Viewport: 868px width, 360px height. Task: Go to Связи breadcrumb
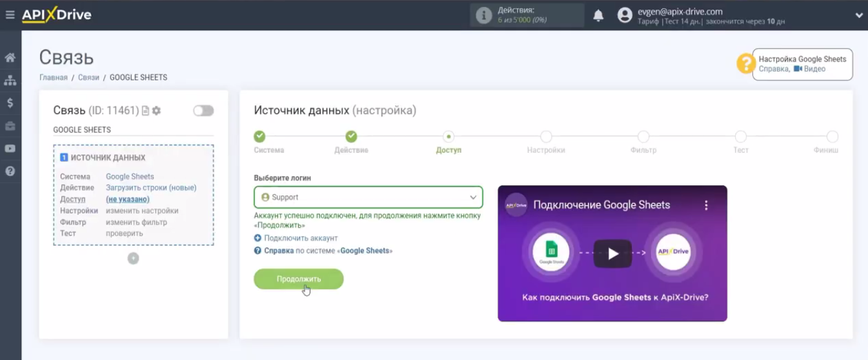click(89, 77)
